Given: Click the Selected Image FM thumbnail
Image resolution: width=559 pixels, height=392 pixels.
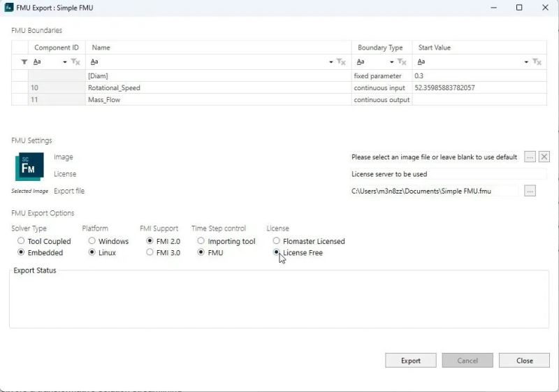Looking at the screenshot, I should coord(29,168).
